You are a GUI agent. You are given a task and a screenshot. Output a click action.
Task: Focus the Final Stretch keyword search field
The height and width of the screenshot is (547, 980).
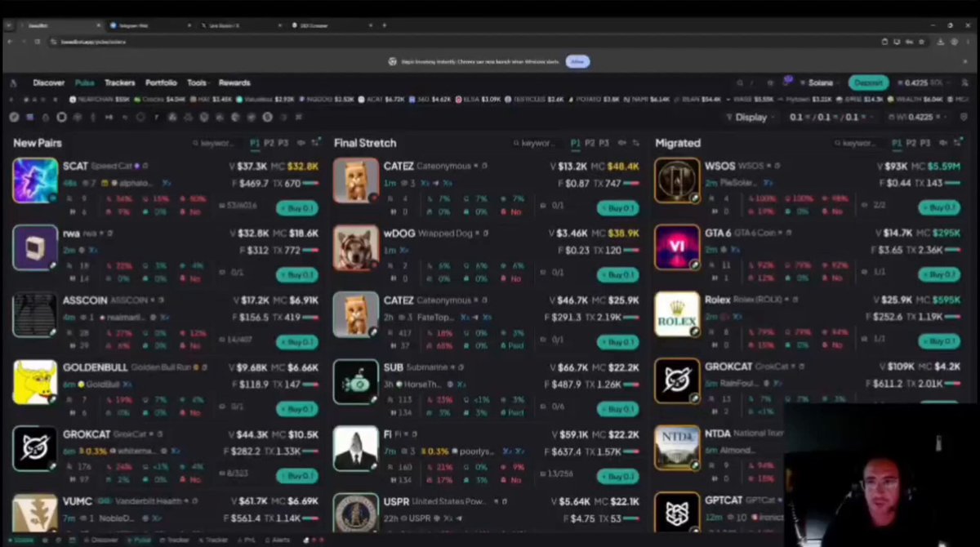coord(539,143)
